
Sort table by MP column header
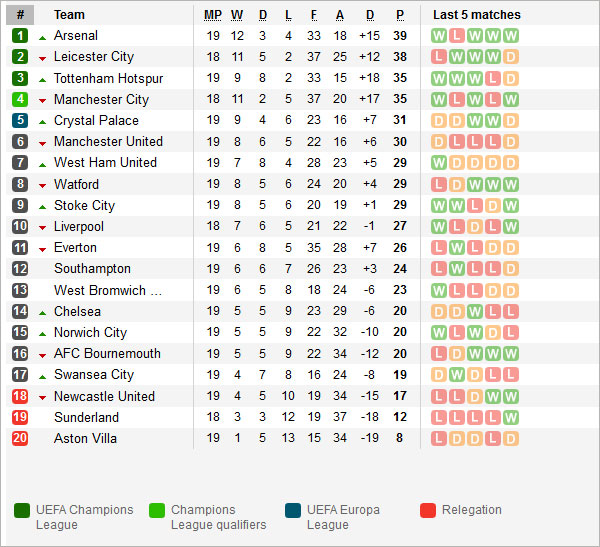(x=213, y=15)
